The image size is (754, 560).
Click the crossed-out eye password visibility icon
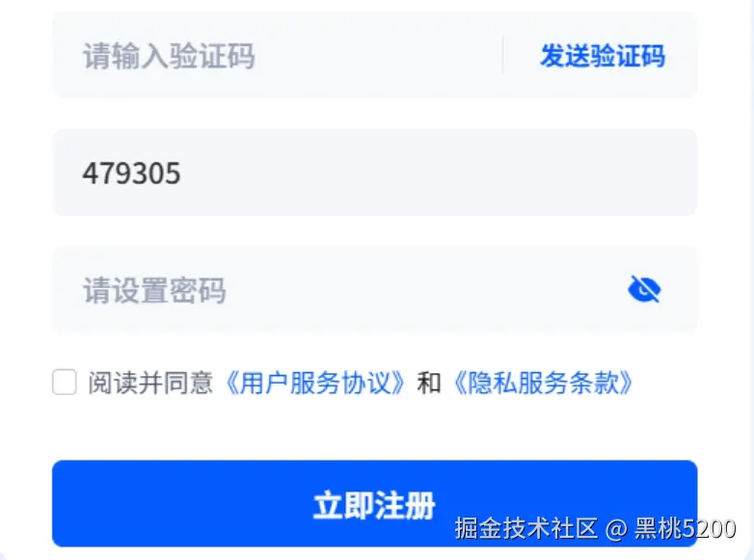coord(644,289)
